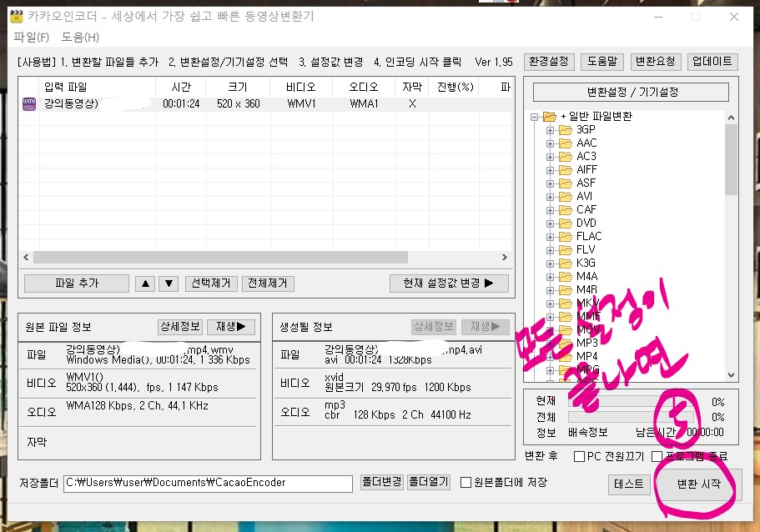
Task: Open 현재 설정값 변경 settings
Action: (449, 284)
